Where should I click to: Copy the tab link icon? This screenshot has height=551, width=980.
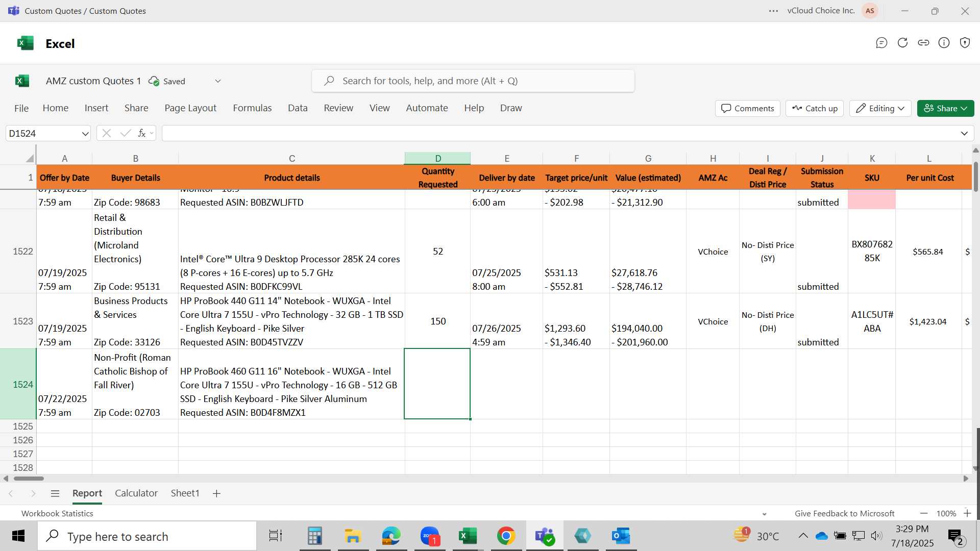coord(923,43)
